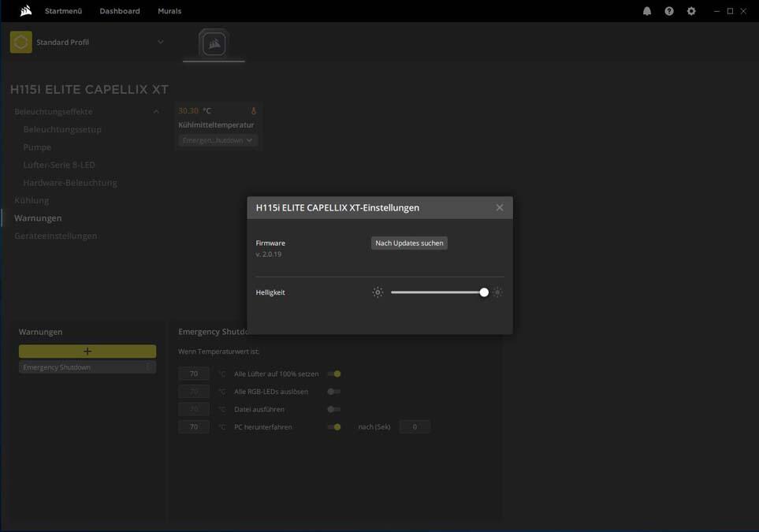Toggle Alle Lüfter auf 100% setzen
This screenshot has height=532, width=759.
tap(334, 374)
